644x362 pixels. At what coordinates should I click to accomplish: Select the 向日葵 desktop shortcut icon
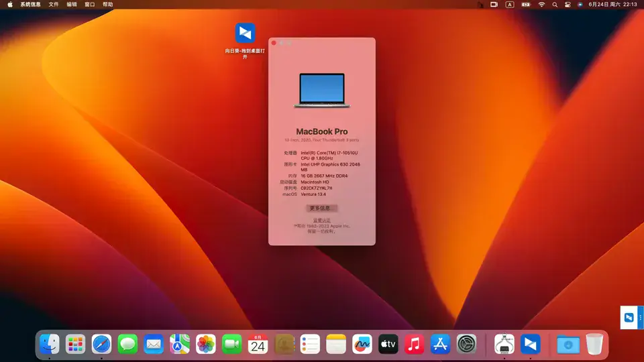tap(246, 33)
